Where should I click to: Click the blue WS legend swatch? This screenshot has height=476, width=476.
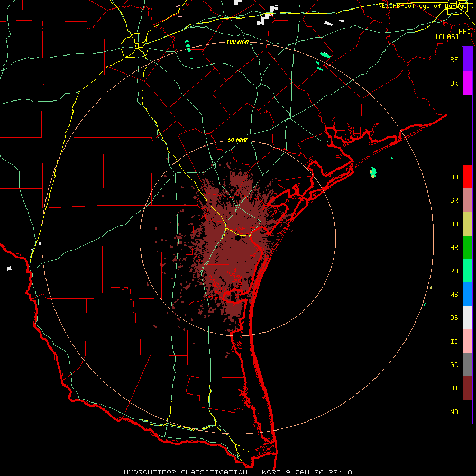point(467,294)
